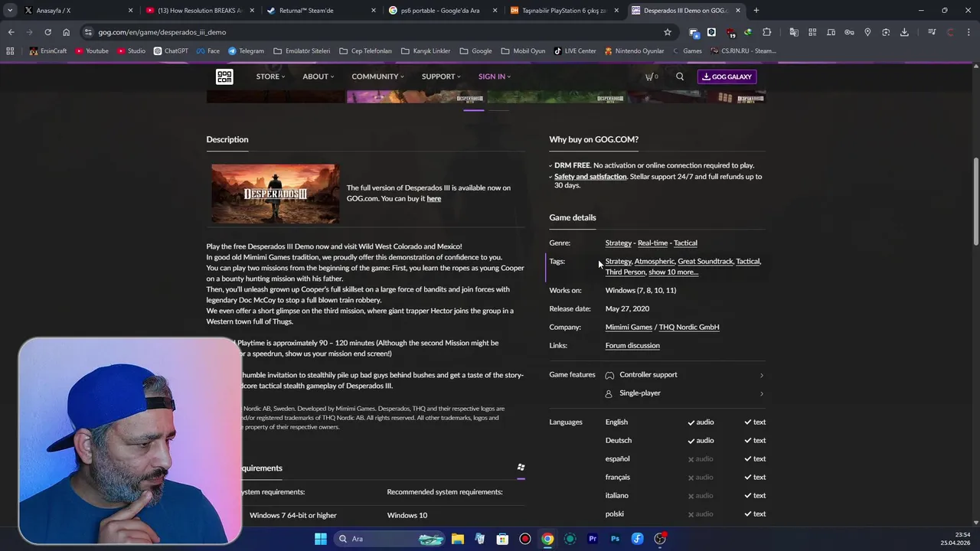Follow the 'here' buy link

tap(433, 199)
